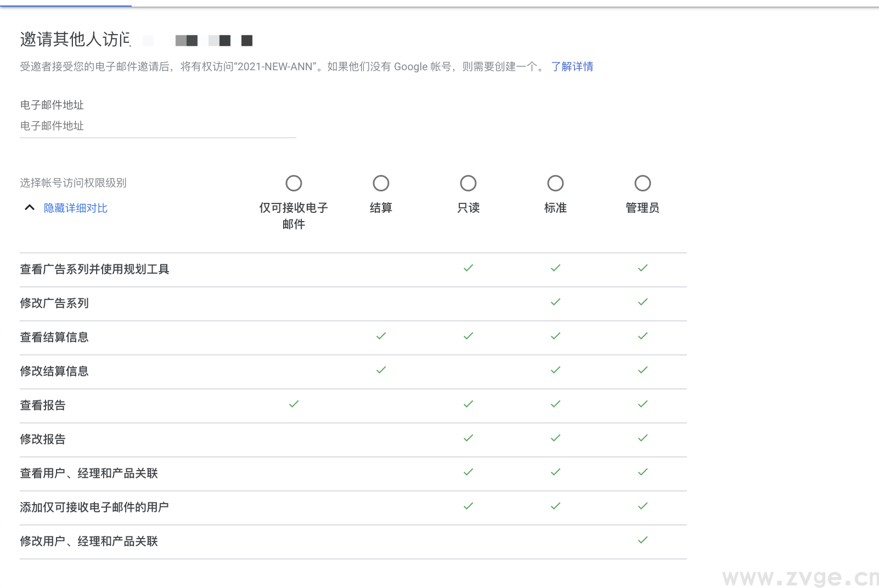点击"修改用户、经理和产品关联"行的对勾图标
Viewport: 879px width, 588px height.
[x=643, y=540]
